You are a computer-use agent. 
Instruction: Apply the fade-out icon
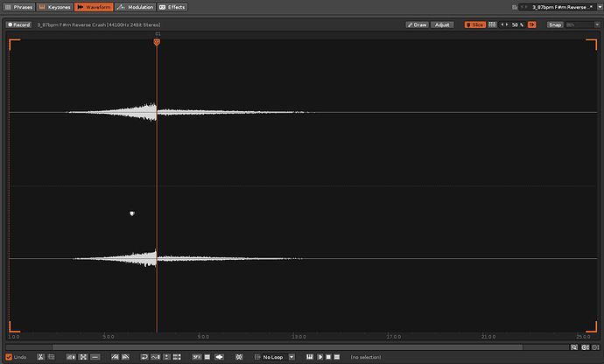125,357
